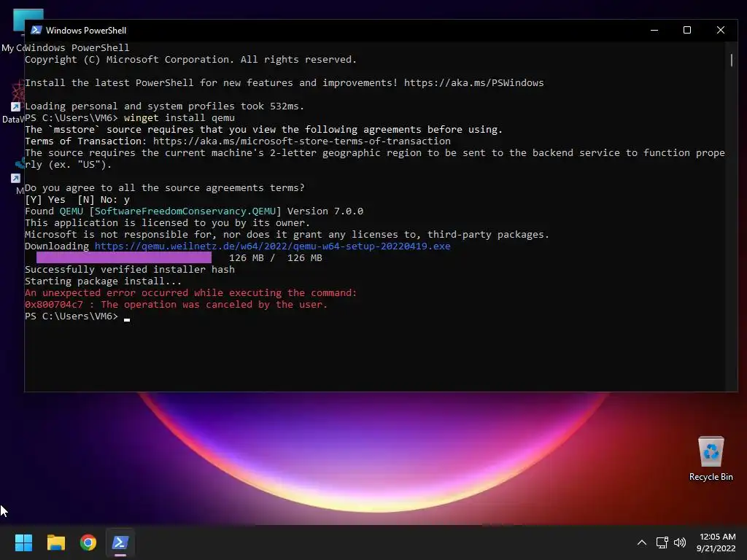Open the qemu-w64-setup download URL
Viewport: 747px width, 560px height.
point(273,246)
